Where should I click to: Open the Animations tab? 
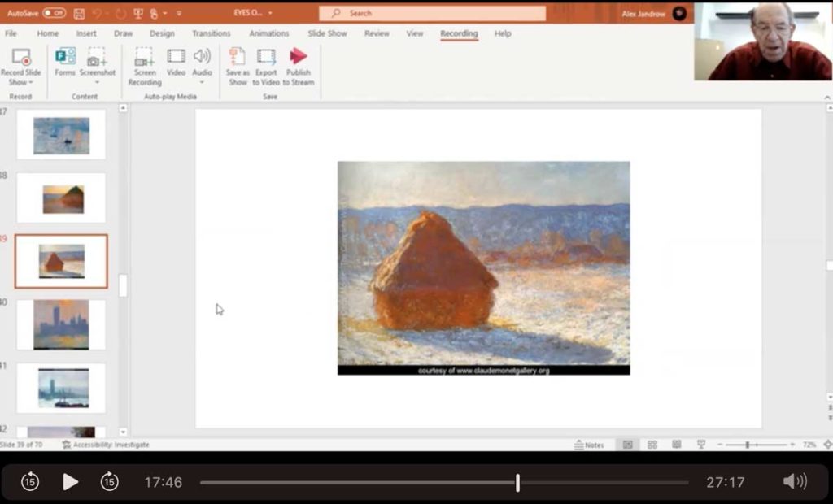click(269, 33)
